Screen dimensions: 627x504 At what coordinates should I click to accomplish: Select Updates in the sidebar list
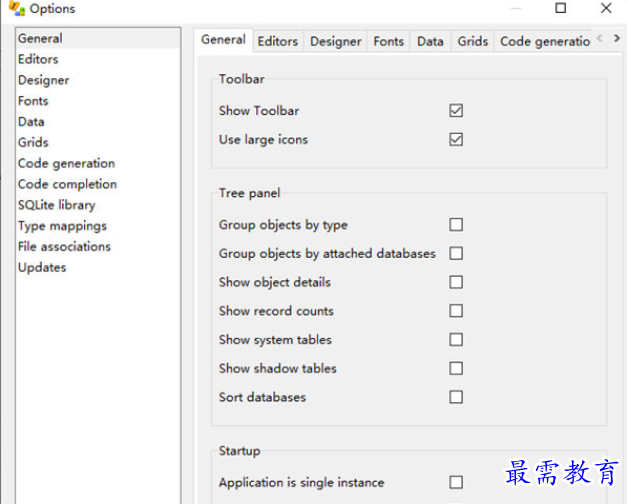pos(42,267)
